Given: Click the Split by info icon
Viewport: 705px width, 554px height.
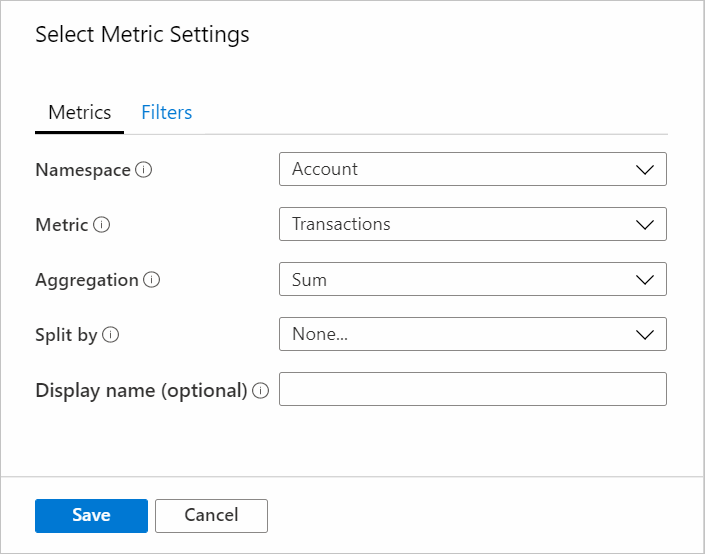Looking at the screenshot, I should [110, 335].
